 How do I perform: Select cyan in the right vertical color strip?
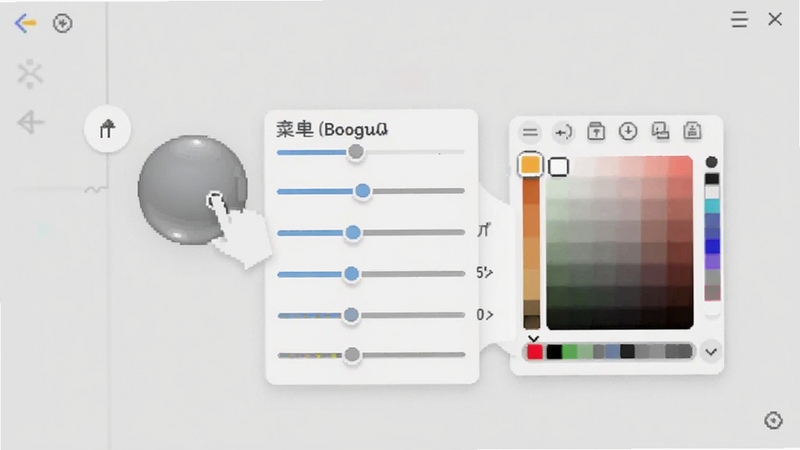[x=712, y=206]
